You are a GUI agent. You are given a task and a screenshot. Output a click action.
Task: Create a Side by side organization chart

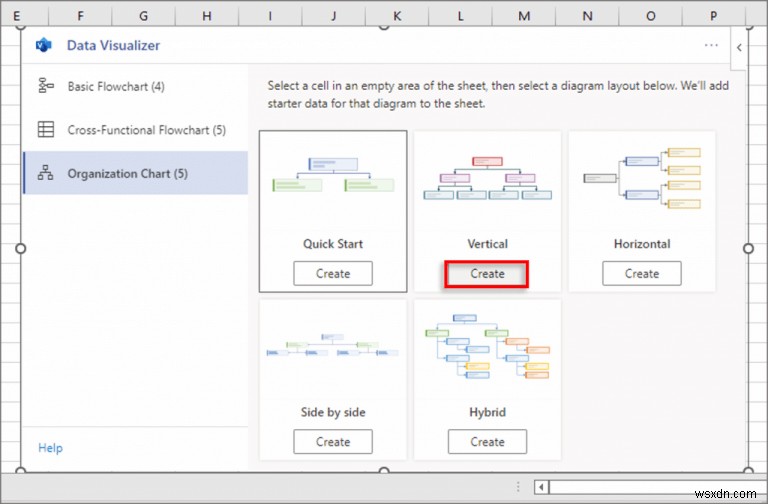click(x=333, y=442)
